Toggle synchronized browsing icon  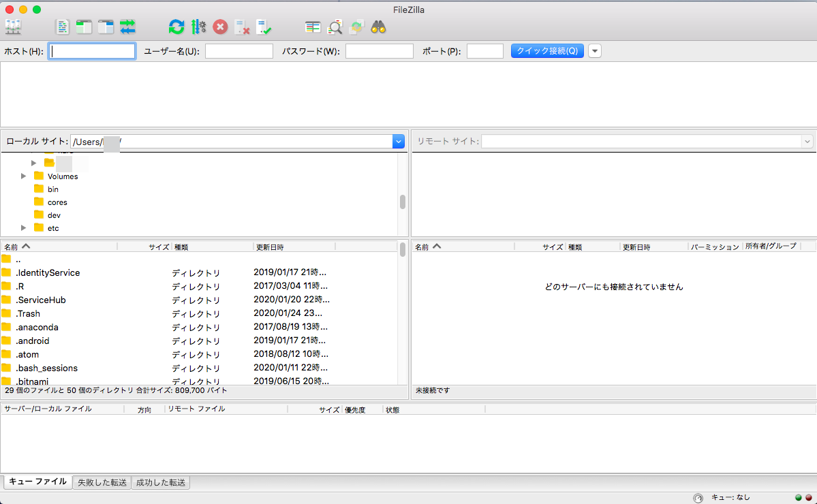356,27
